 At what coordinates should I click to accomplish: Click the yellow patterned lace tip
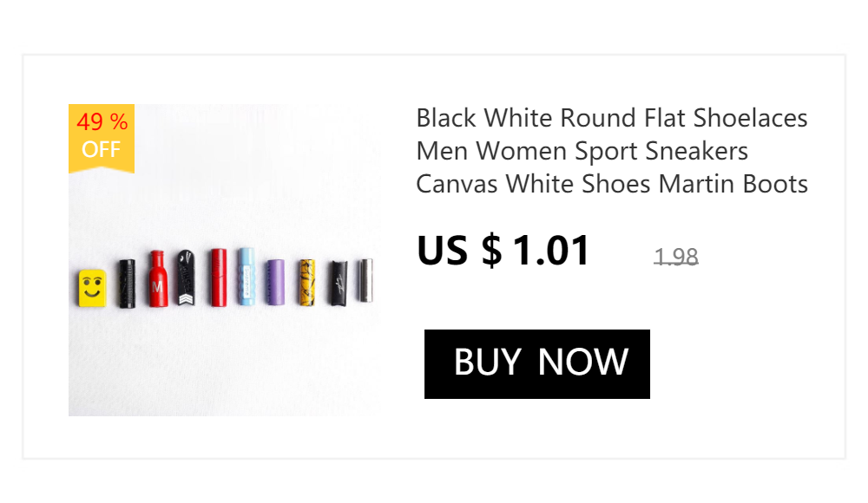pos(306,282)
